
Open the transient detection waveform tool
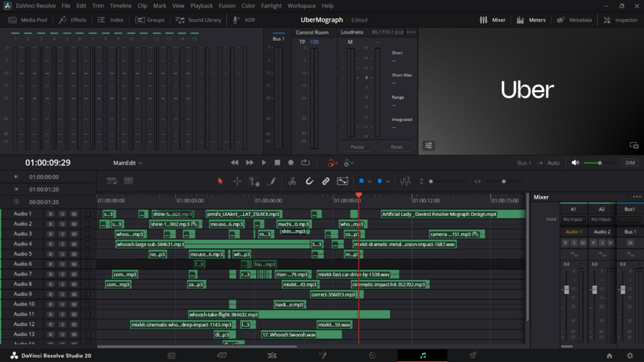406,181
